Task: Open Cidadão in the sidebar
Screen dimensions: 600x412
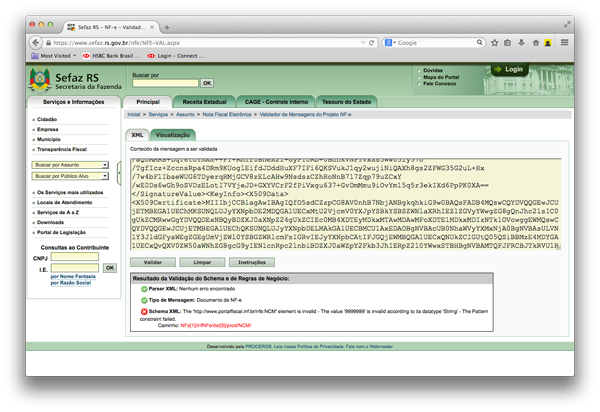Action: click(x=47, y=119)
